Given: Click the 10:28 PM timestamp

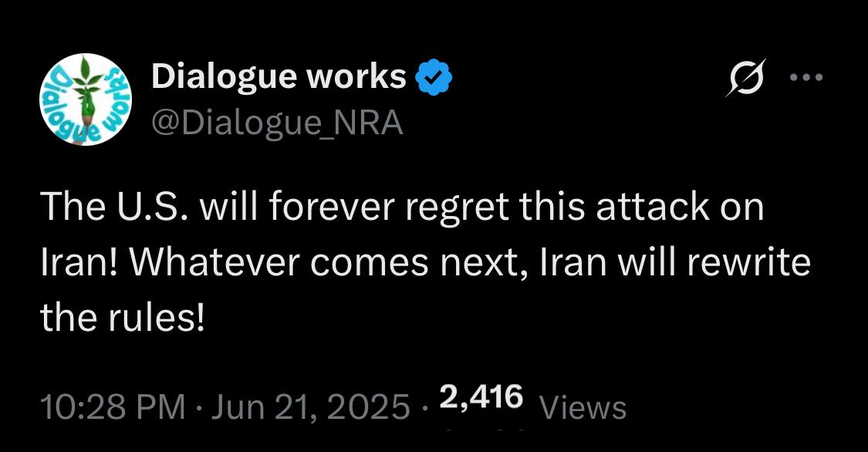Looking at the screenshot, I should click(113, 408).
